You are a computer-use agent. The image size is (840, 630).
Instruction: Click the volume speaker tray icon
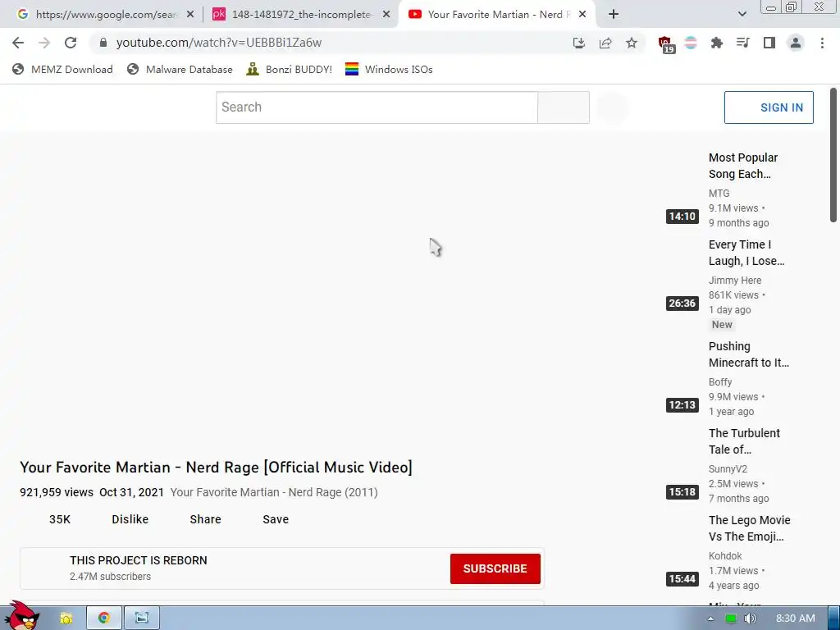(750, 619)
